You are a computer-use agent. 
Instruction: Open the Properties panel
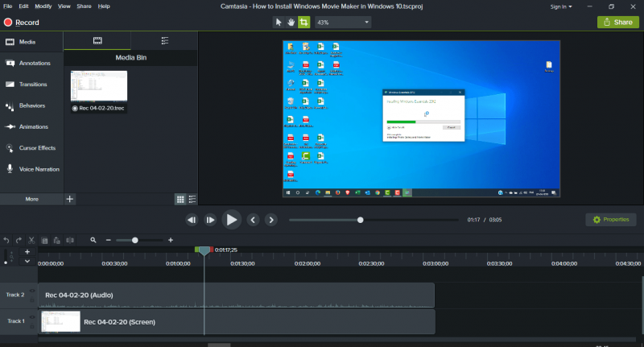(611, 220)
